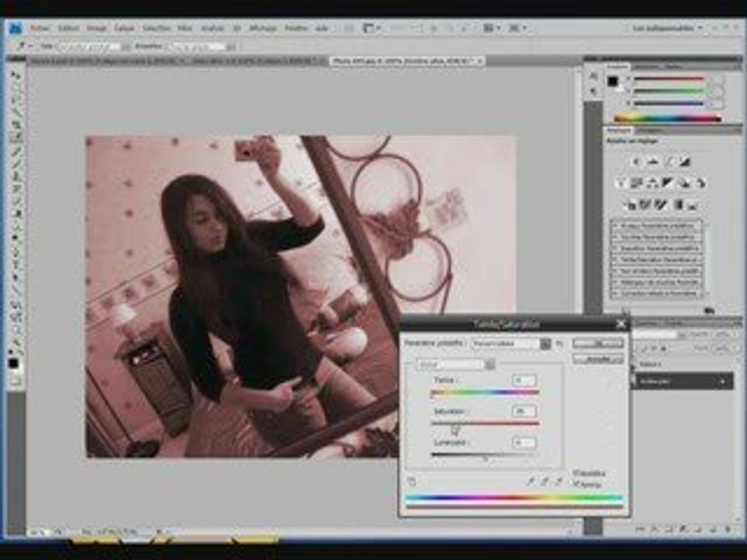This screenshot has height=560, width=747.
Task: Select the Brush tool in toolbox
Action: point(16,163)
